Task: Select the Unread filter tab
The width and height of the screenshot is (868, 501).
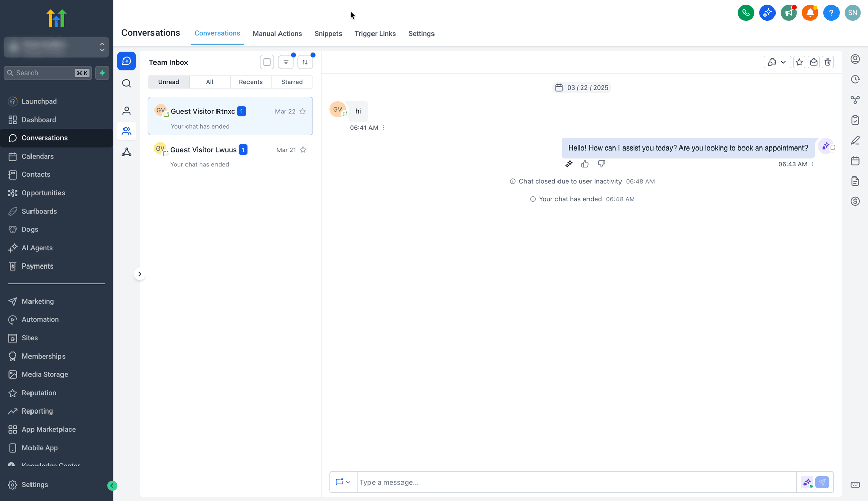Action: [169, 82]
